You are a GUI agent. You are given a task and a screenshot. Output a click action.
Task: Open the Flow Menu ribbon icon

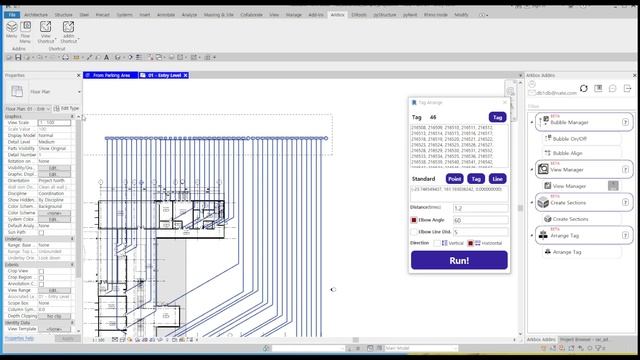pyautogui.click(x=25, y=32)
